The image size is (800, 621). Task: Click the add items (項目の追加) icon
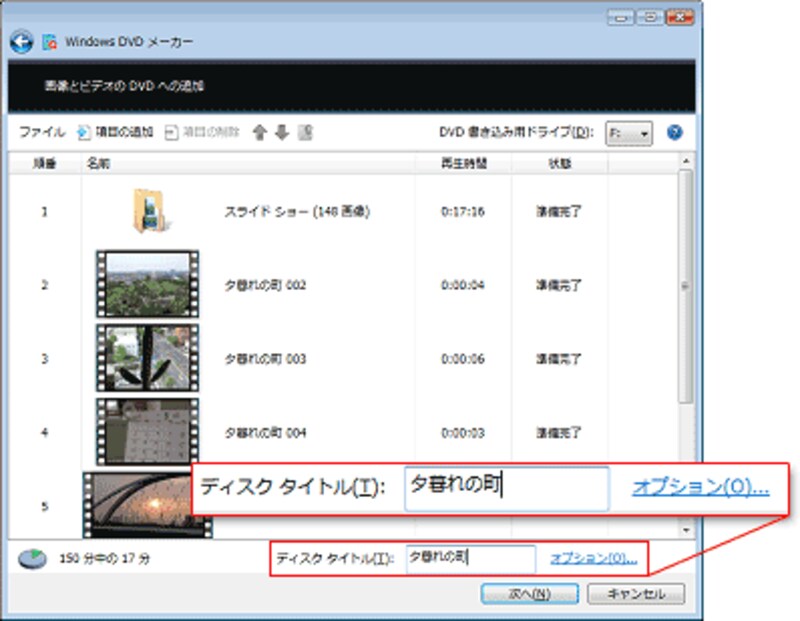[84, 132]
